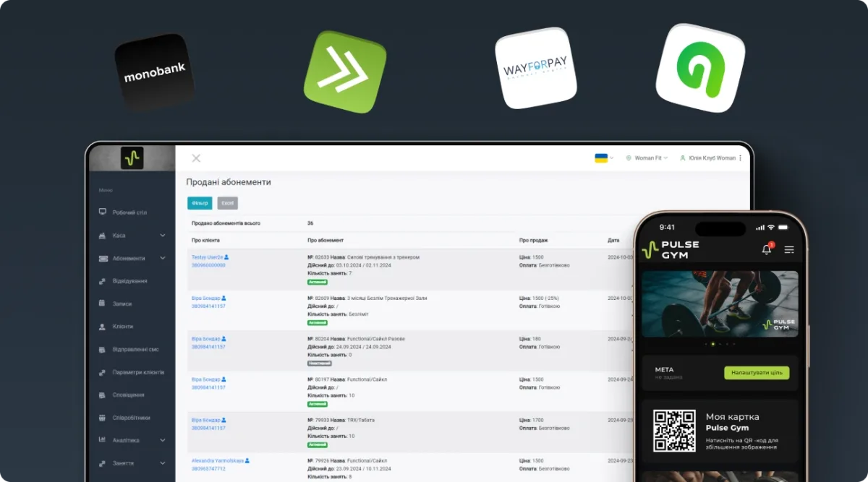
Task: Click the Pulse Gym logo in the phone header
Action: point(671,249)
